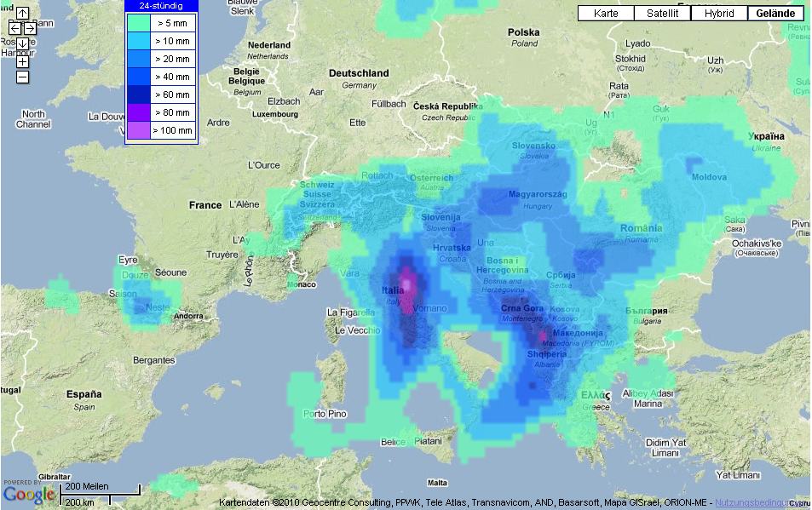The width and height of the screenshot is (812, 510).
Task: Click the > 20 mm legend label
Action: point(172,59)
